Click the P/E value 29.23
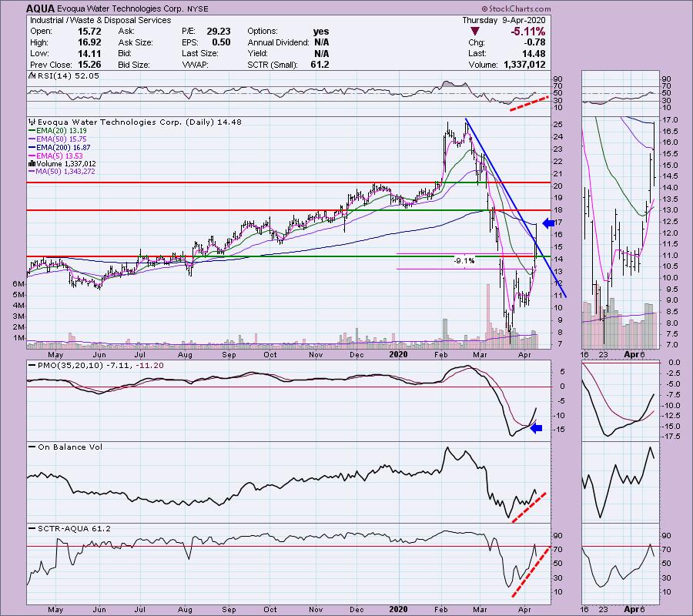 (219, 32)
